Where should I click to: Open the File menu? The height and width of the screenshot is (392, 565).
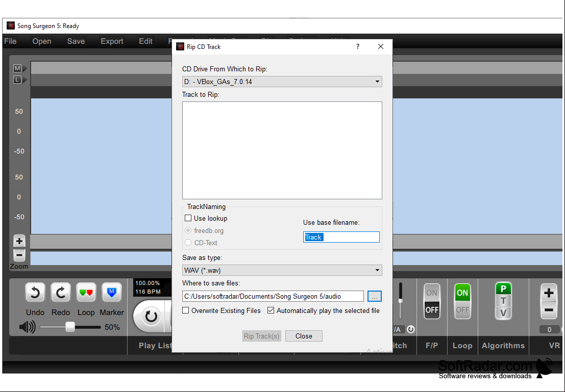pyautogui.click(x=10, y=41)
